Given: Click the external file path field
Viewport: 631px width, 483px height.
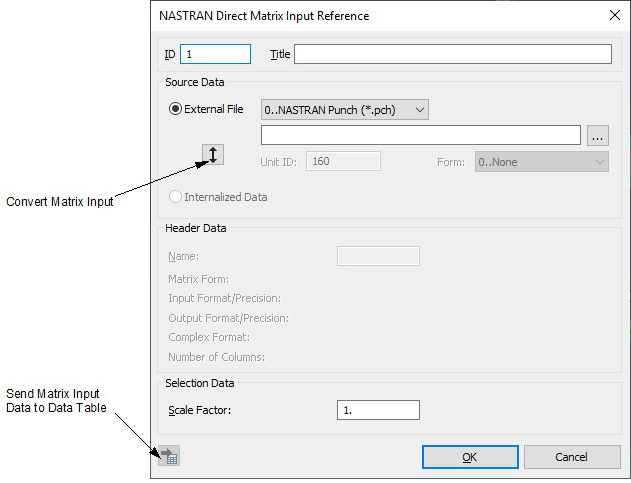Looking at the screenshot, I should click(x=421, y=135).
